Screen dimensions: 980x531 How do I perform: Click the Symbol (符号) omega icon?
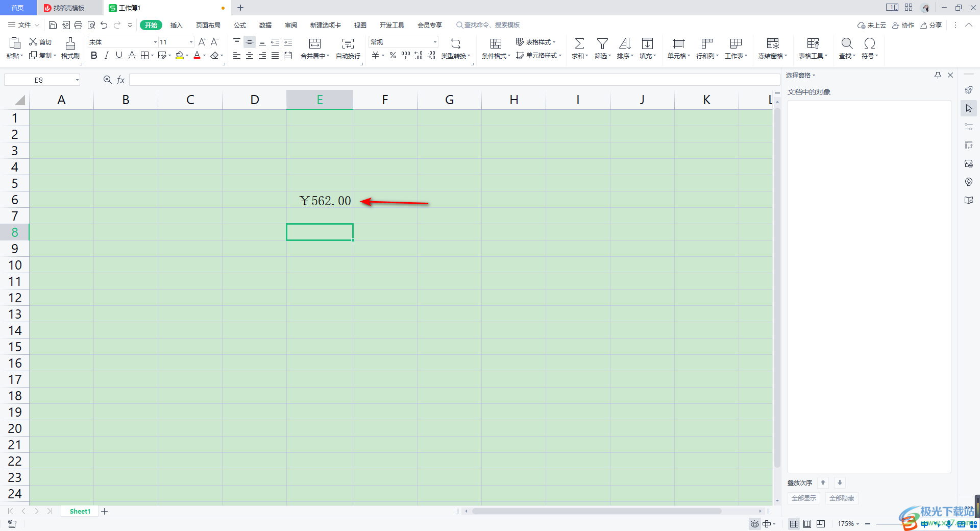point(870,43)
